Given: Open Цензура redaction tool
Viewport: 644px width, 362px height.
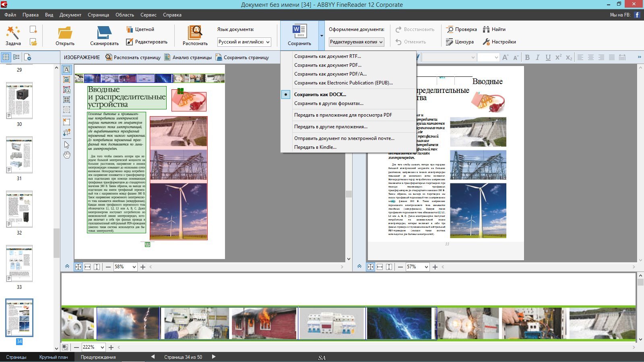Looking at the screenshot, I should (460, 42).
